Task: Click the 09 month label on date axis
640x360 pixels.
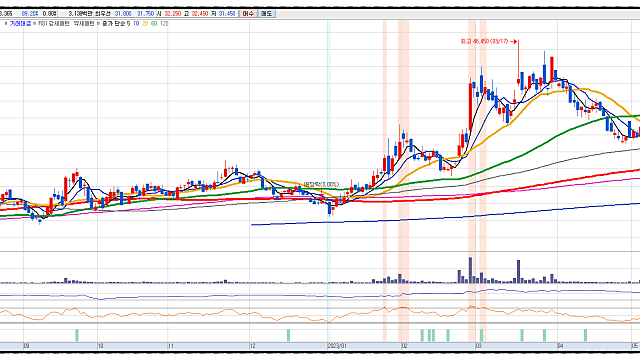Action: (x=27, y=346)
